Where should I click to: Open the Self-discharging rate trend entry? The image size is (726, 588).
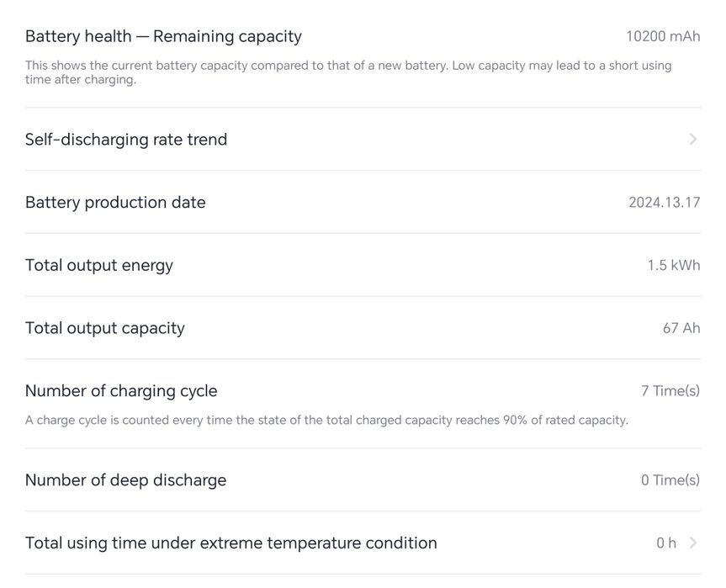point(126,140)
